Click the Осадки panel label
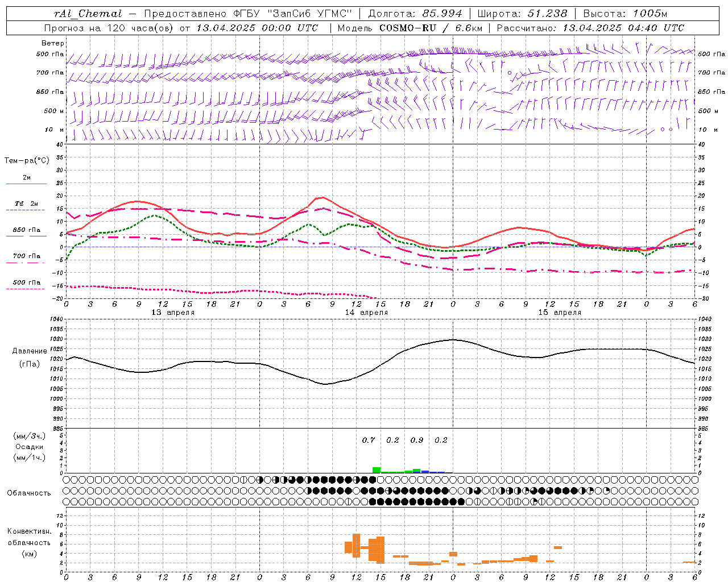The image size is (728, 582). tap(30, 447)
